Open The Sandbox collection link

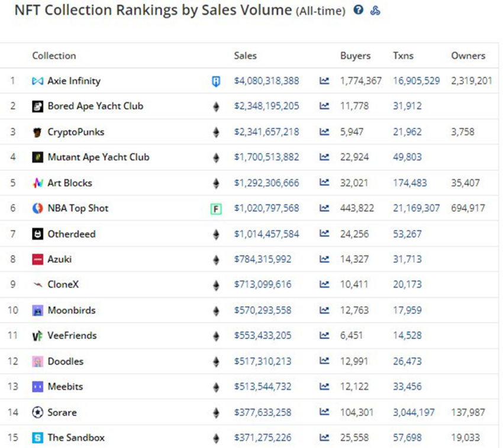[x=76, y=438]
